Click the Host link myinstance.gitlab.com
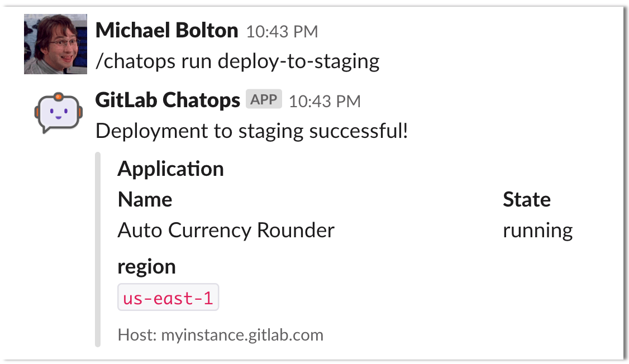Viewport: 629px width, 364px height. (242, 335)
